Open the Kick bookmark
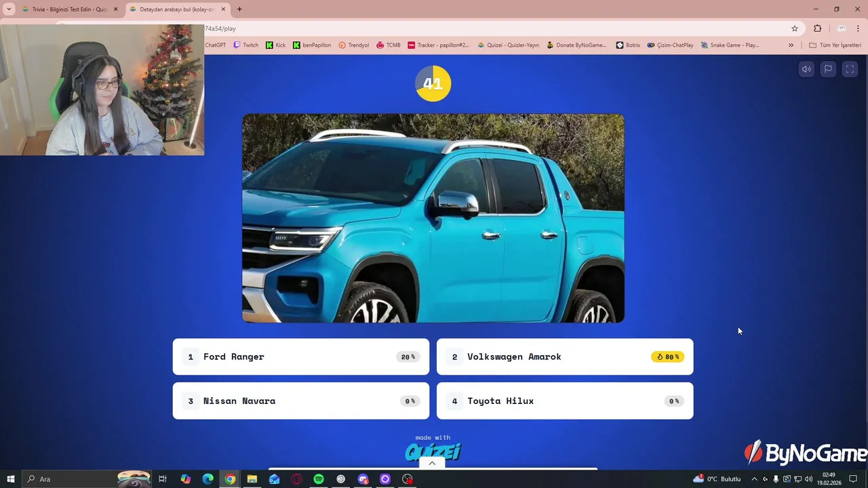Image resolution: width=868 pixels, height=488 pixels. coord(276,45)
